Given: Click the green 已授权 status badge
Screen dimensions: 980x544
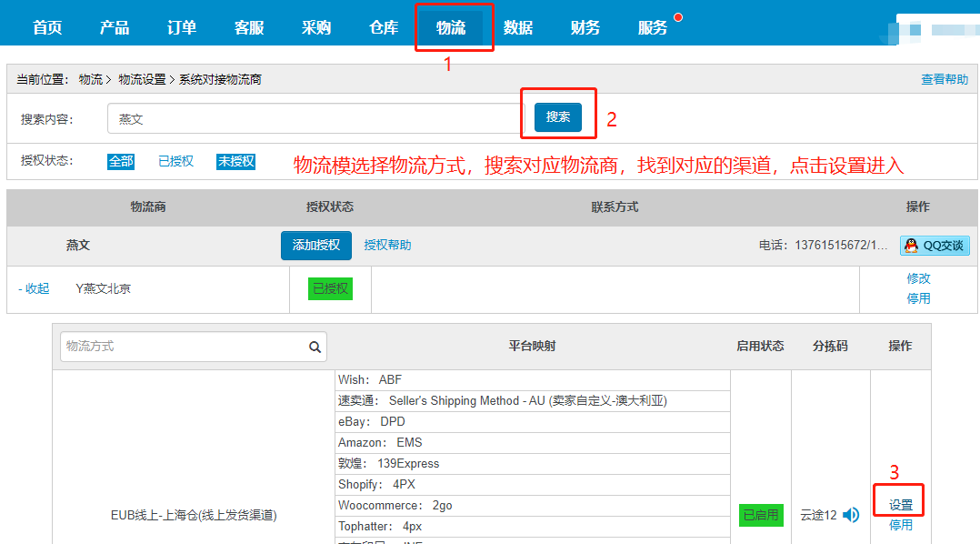Looking at the screenshot, I should click(330, 288).
